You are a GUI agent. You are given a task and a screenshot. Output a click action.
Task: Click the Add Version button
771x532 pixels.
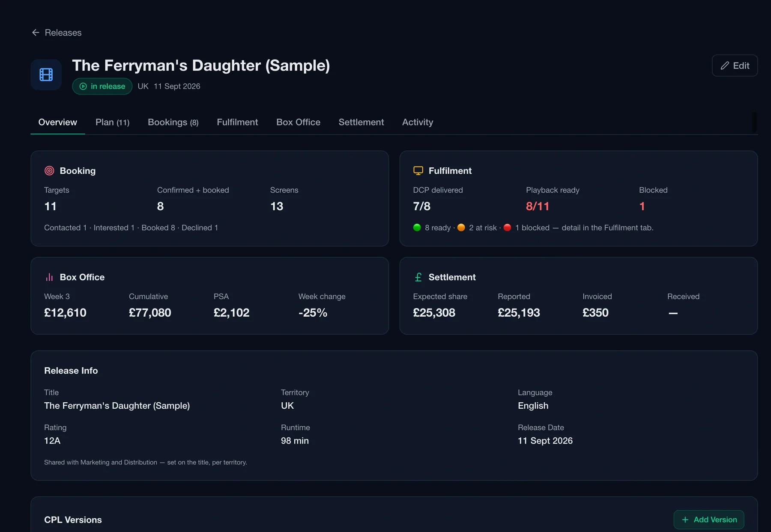tap(709, 520)
